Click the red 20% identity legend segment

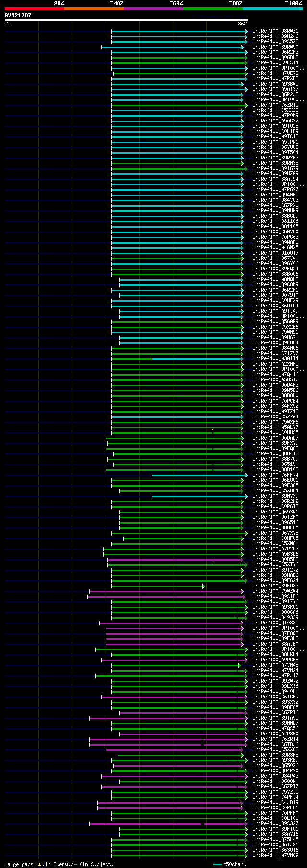pos(34,9)
